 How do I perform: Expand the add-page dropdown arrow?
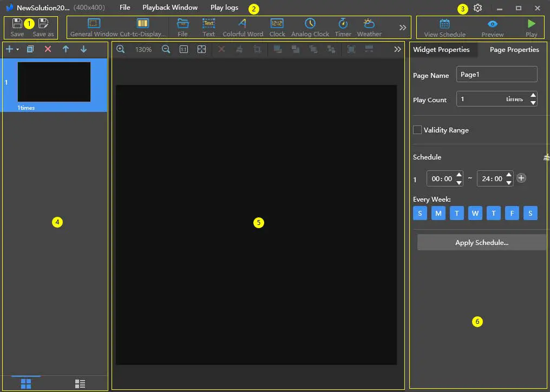[x=16, y=49]
